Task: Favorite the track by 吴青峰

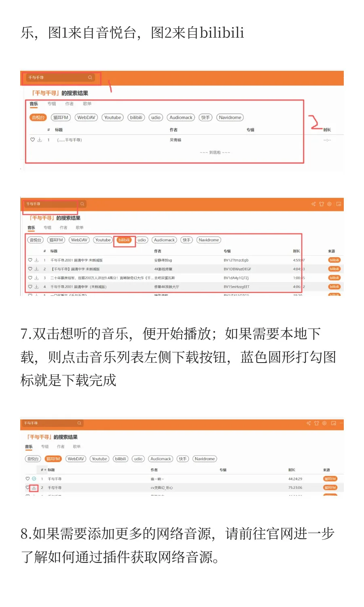Action: coord(32,140)
